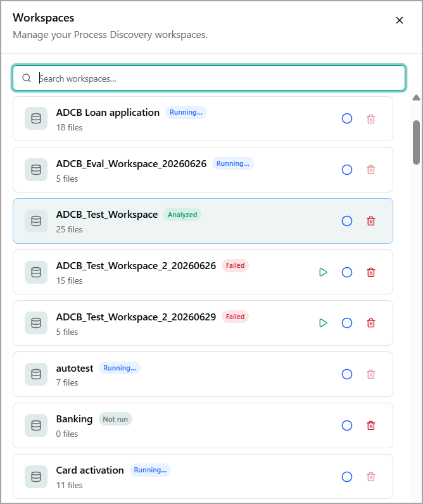Click the ADCB_Test_Workspace_2_20260626 title

click(x=136, y=266)
